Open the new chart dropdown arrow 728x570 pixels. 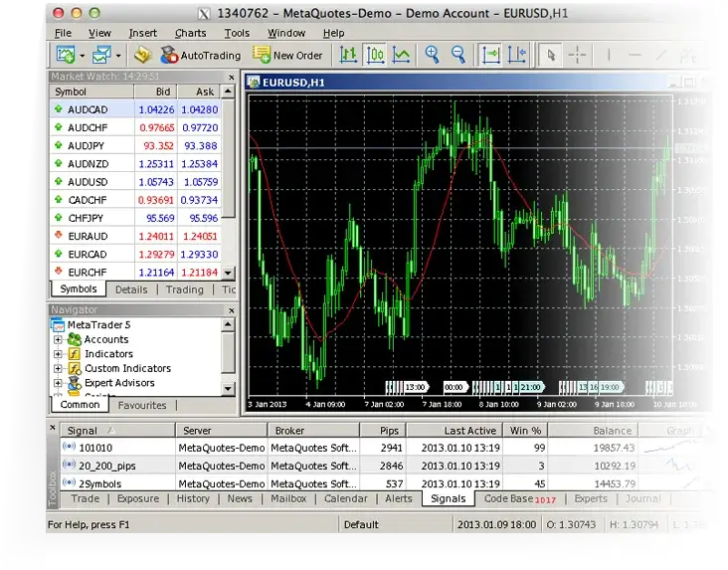click(x=82, y=57)
